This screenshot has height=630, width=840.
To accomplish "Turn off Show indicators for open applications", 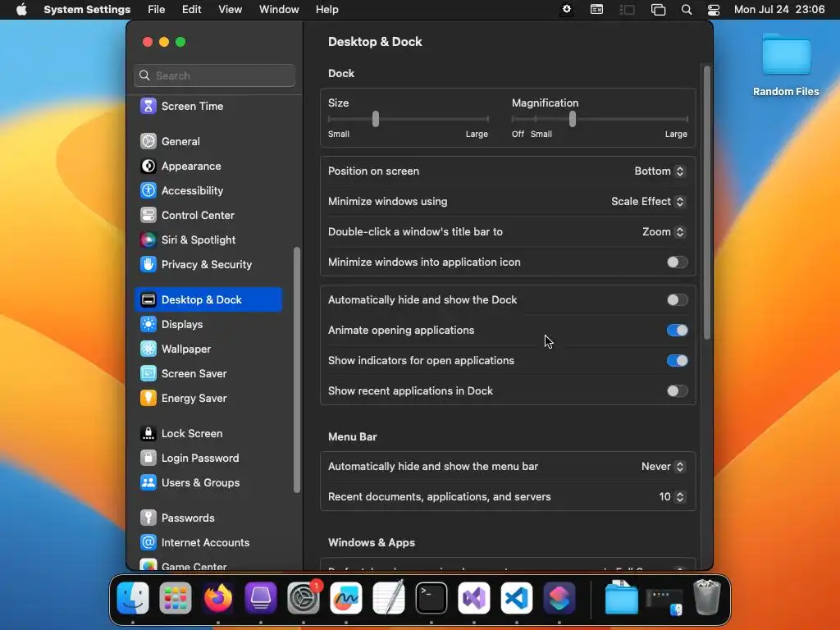I will [677, 361].
